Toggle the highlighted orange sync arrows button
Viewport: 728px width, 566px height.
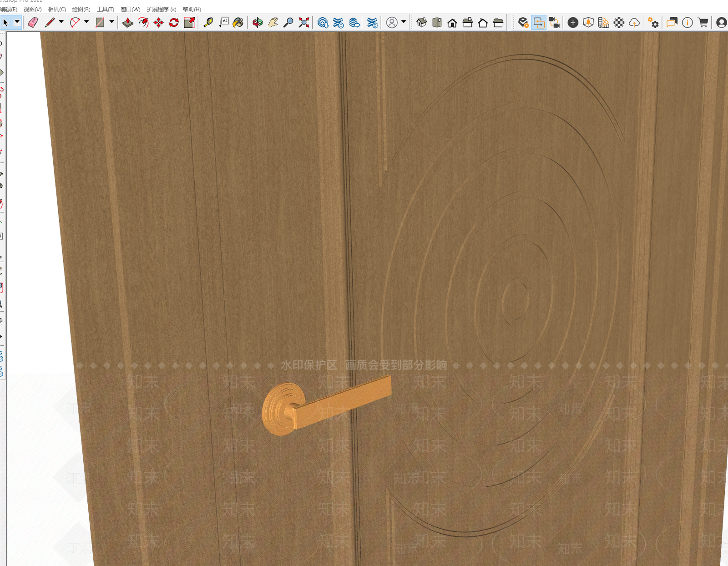pos(539,22)
